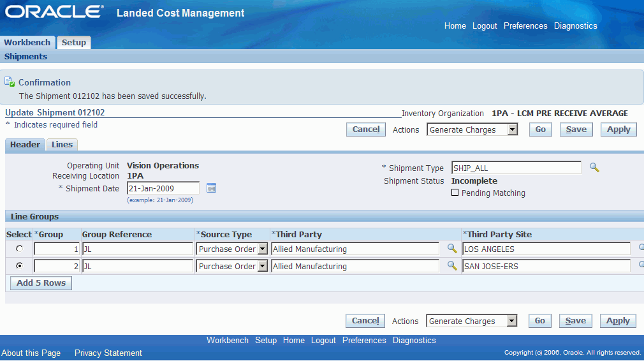644x361 pixels.
Task: Switch to the Setup tab
Action: point(74,42)
